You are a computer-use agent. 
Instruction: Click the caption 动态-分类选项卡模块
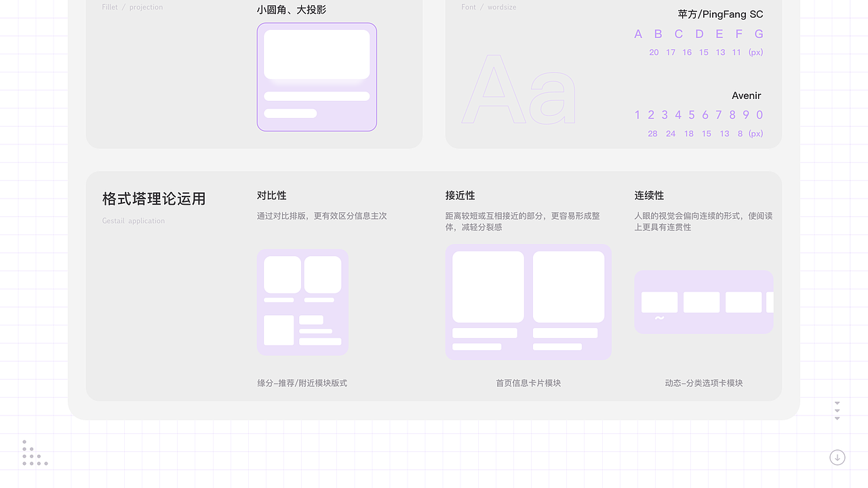tap(704, 383)
